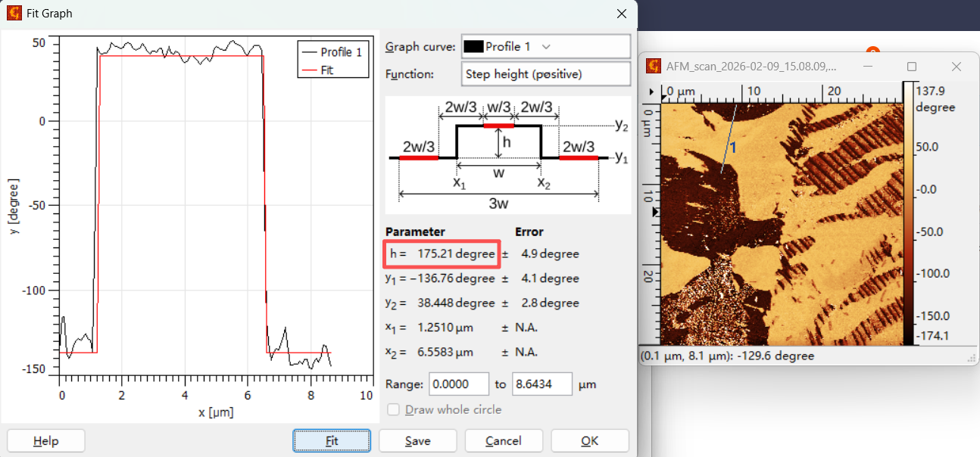Minimize the AFM scan window

tap(867, 67)
